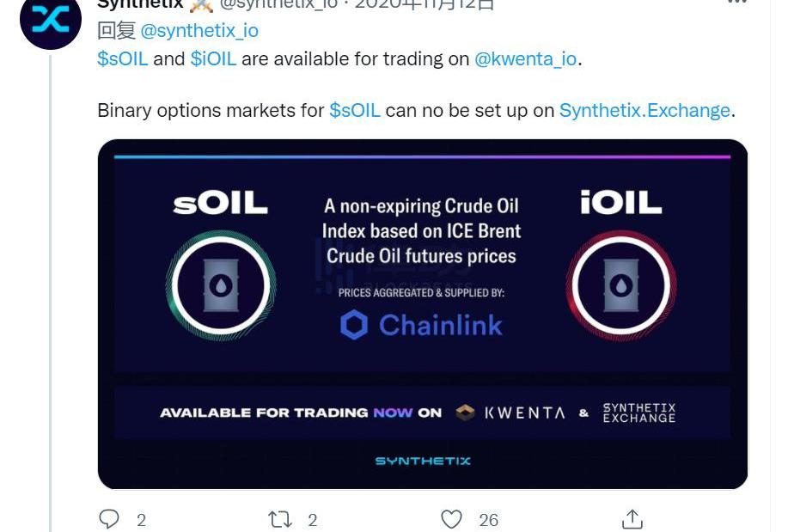Screen dimensions: 788x532
Task: Click the $sOIL cashtag after 'markets for'
Action: (355, 110)
